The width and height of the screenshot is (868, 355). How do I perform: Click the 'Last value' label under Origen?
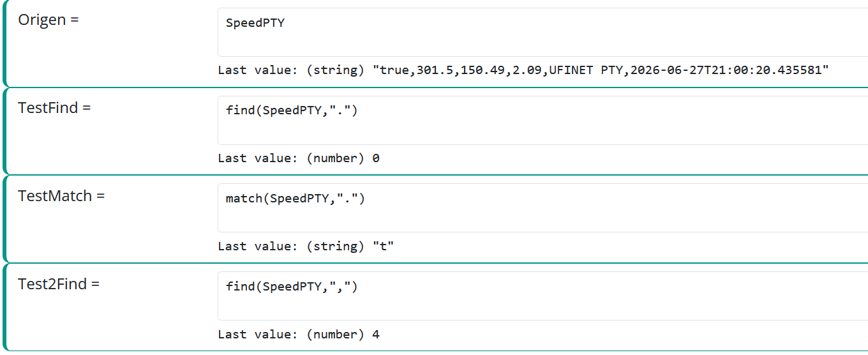pos(259,70)
